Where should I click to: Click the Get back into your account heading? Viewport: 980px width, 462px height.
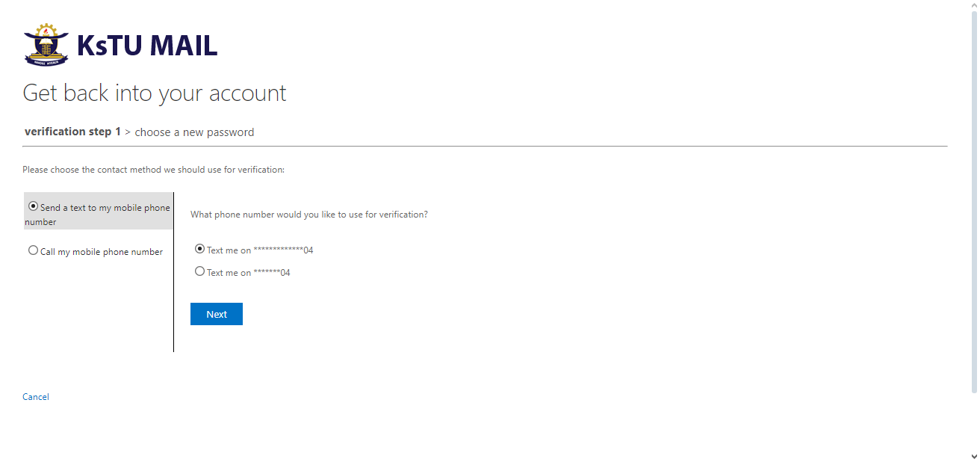coord(155,93)
